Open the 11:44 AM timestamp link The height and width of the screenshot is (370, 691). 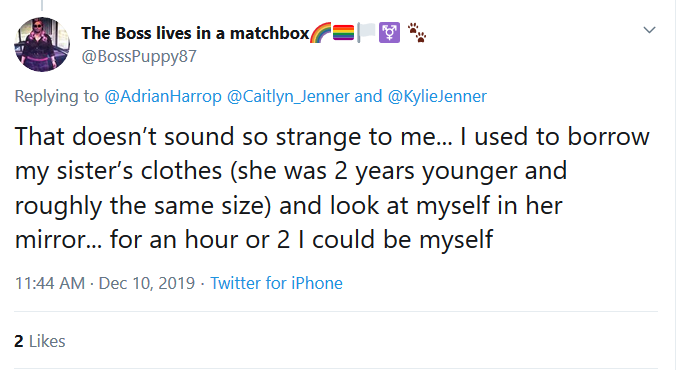[x=50, y=283]
